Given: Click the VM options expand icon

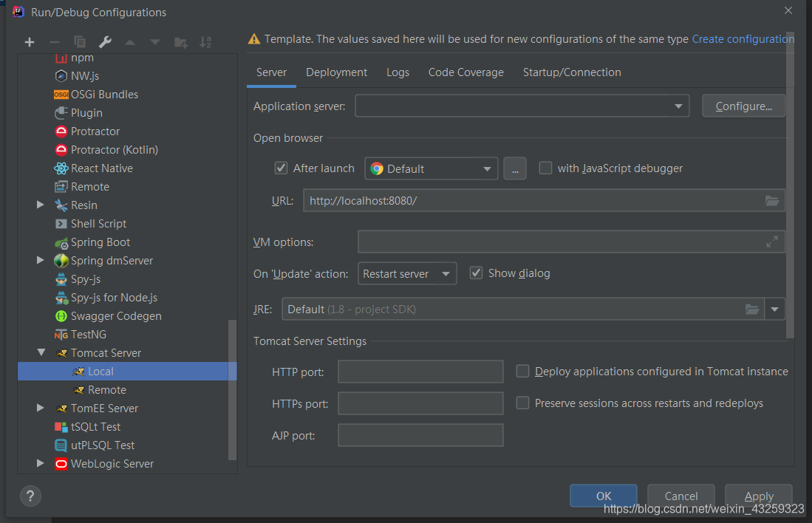Looking at the screenshot, I should 771,242.
